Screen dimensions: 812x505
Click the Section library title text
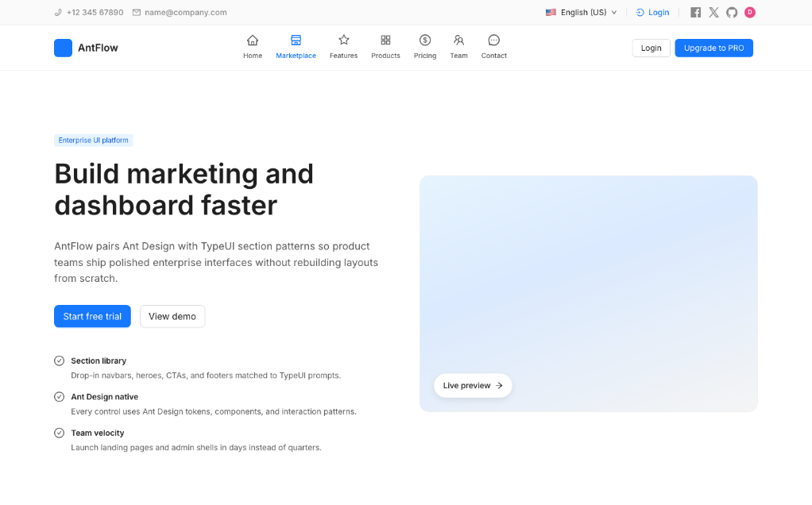click(99, 360)
